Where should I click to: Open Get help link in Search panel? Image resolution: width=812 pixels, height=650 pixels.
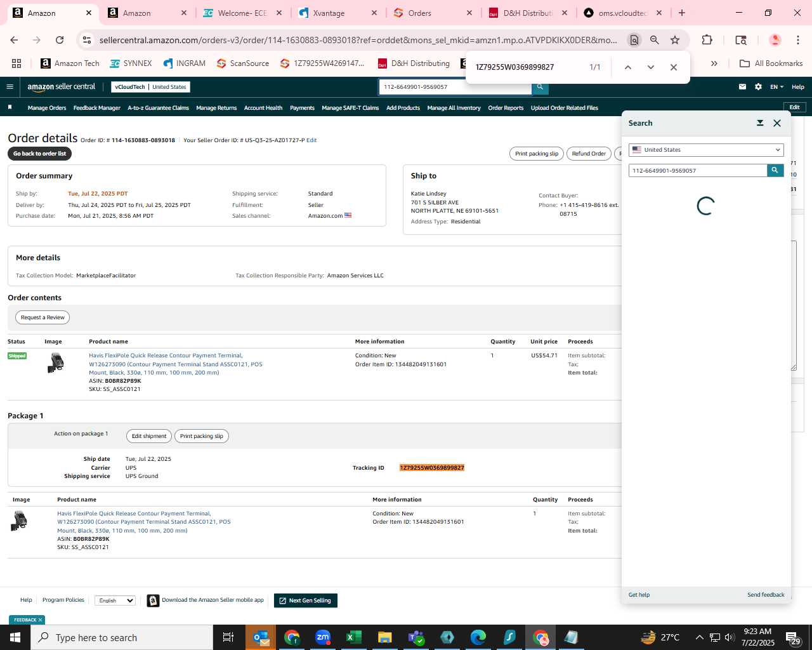coord(639,595)
